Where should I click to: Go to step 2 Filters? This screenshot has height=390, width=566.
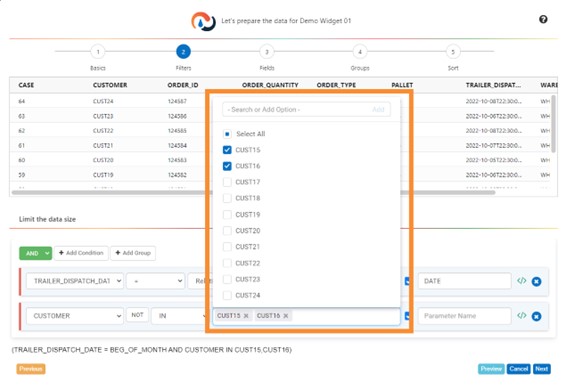click(183, 52)
